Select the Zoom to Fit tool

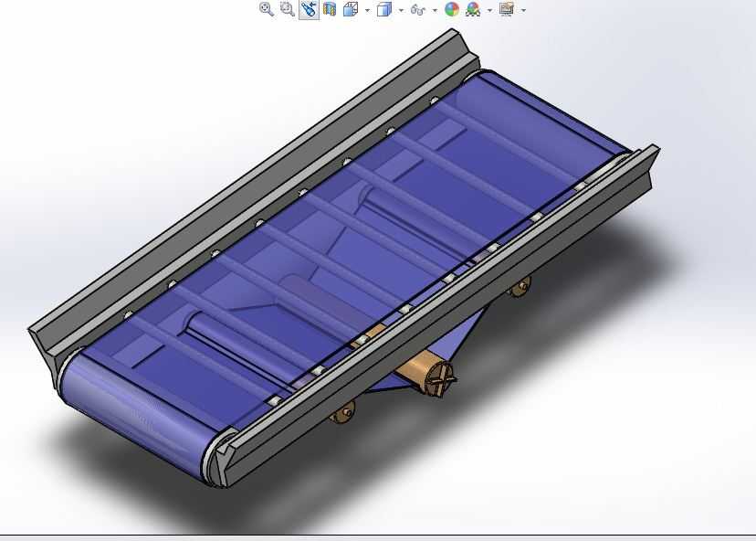click(x=267, y=9)
